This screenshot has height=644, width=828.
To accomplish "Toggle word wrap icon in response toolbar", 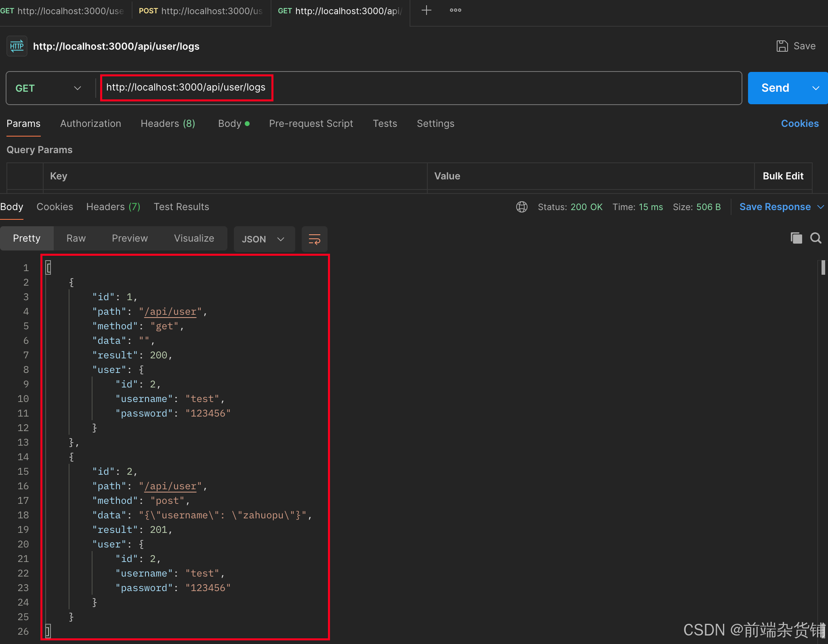I will (314, 239).
